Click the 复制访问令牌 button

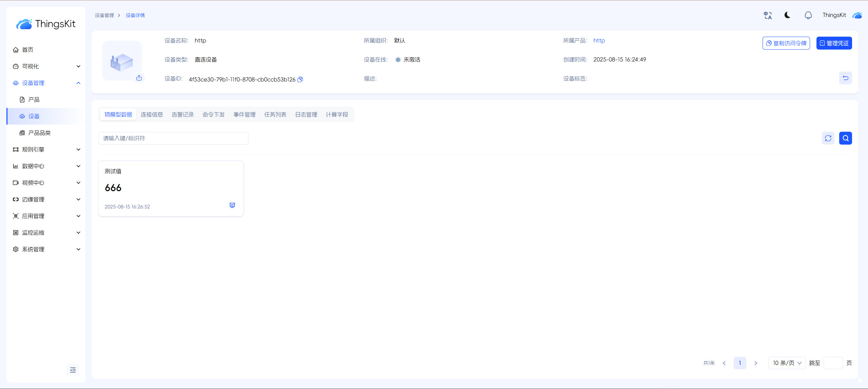click(786, 43)
